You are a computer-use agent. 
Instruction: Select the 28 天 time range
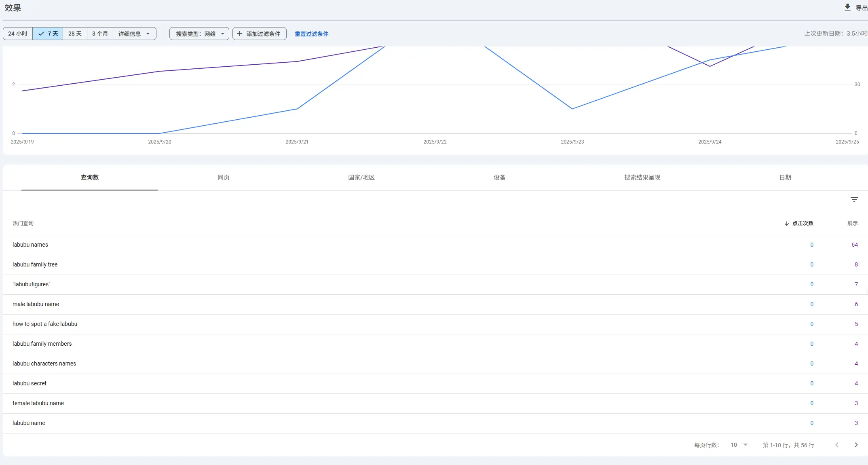point(75,34)
